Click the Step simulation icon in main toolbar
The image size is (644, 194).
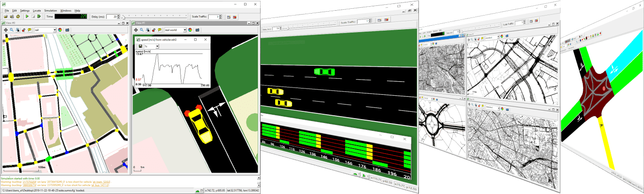(x=39, y=17)
